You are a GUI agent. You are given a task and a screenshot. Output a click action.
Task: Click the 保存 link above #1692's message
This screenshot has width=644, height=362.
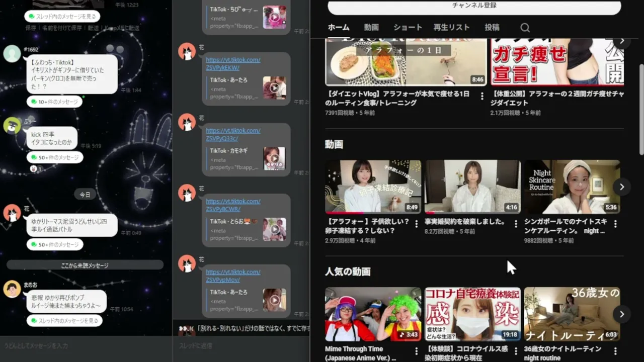(x=31, y=28)
